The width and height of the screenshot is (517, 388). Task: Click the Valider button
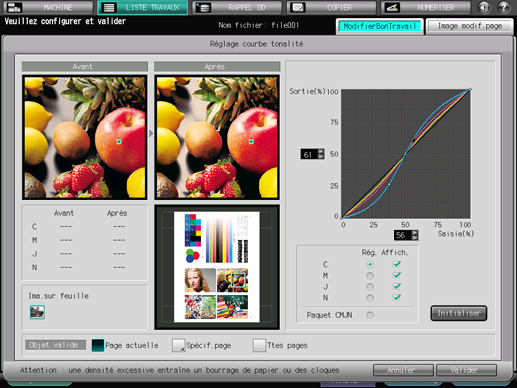click(x=466, y=370)
